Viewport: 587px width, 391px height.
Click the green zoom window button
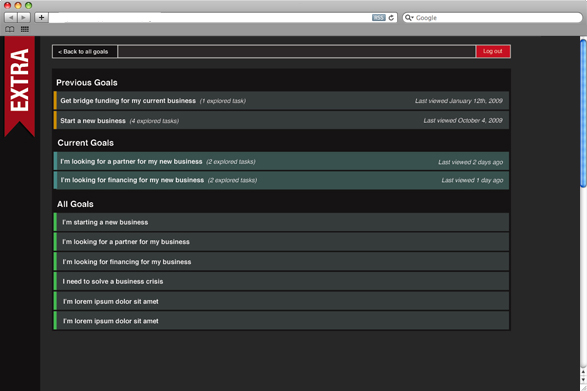(x=28, y=5)
